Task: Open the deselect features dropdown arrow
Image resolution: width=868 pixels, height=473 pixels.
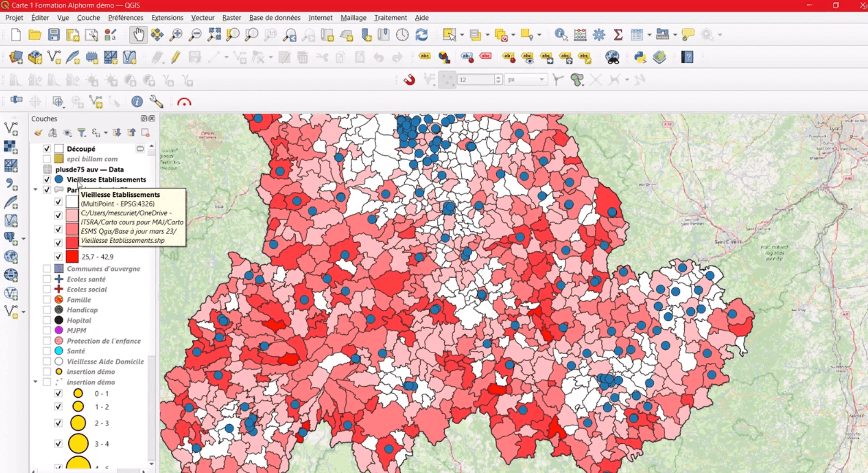Action: pos(513,35)
